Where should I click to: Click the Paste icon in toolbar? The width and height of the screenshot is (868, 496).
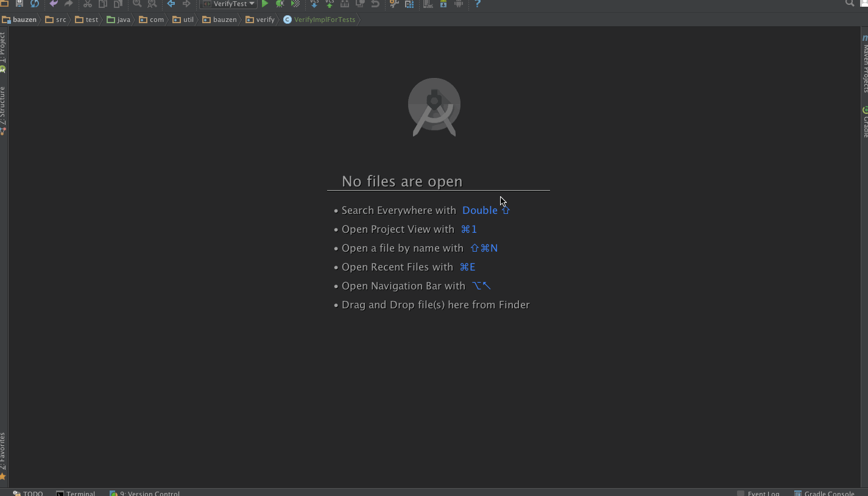(118, 4)
